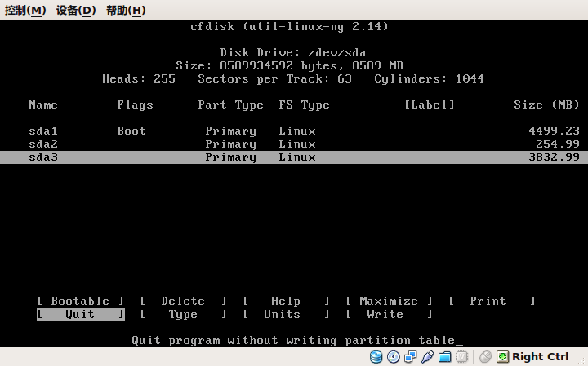The width and height of the screenshot is (588, 366).
Task: Select the Print command in cfdisk
Action: tap(492, 301)
